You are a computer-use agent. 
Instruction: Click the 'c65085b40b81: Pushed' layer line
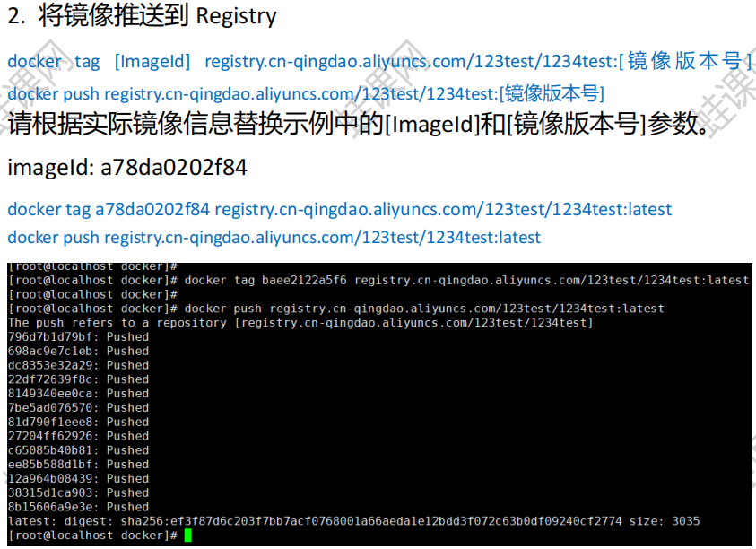[79, 450]
